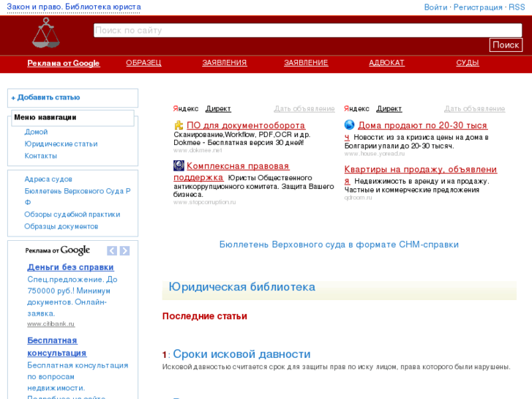Go to Домой in navigation menu
Viewport: 532px width, 399px height.
36,132
